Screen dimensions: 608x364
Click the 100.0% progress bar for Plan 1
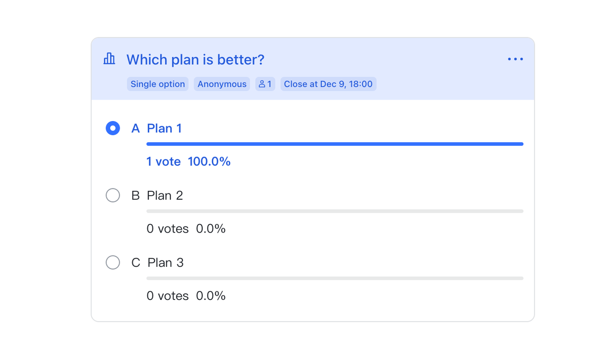click(334, 144)
